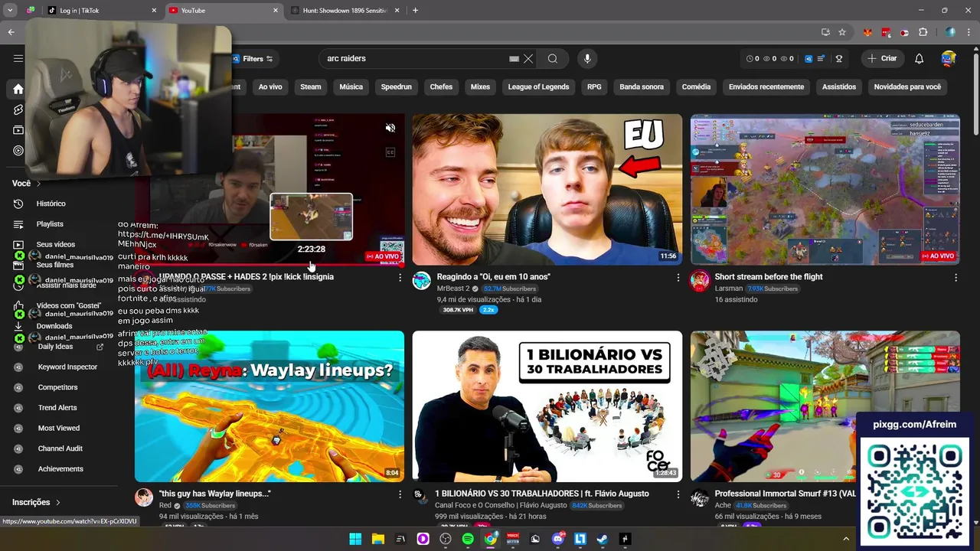This screenshot has width=980, height=551.
Task: Open the vidIQ list icon with blue dot
Action: (x=822, y=58)
